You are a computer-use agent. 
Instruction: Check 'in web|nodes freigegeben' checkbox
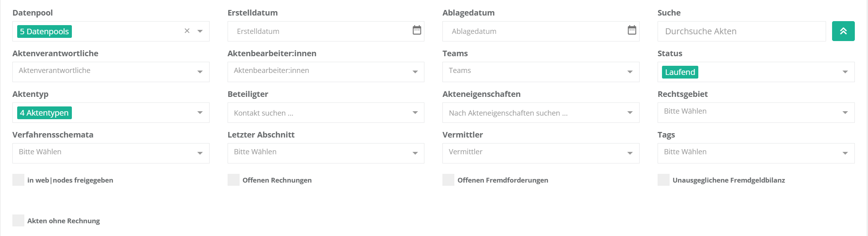coord(18,180)
